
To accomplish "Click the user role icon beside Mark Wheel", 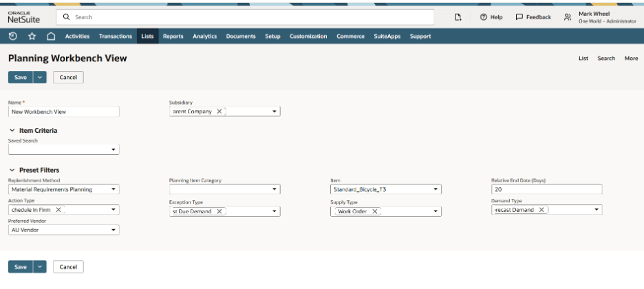I will tap(568, 17).
